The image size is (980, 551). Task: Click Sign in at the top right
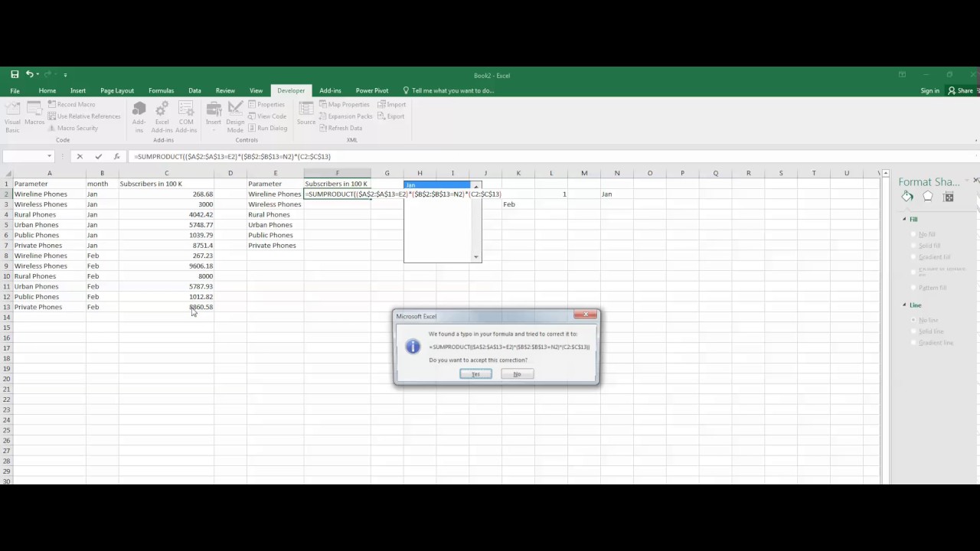pyautogui.click(x=929, y=90)
